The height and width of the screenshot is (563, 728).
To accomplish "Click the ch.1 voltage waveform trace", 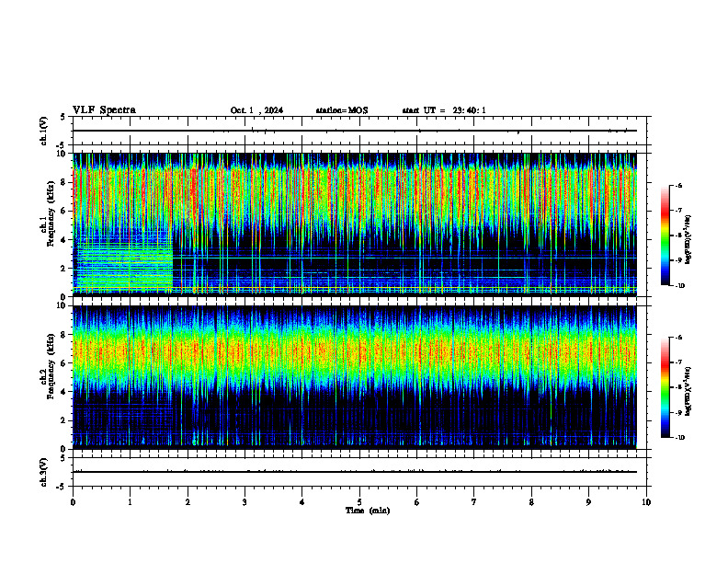I will tap(355, 131).
